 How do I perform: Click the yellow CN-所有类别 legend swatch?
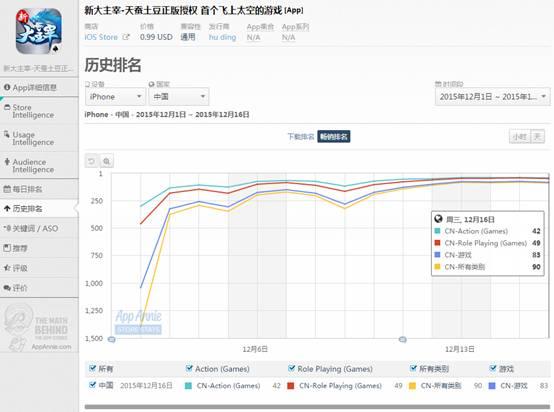click(x=412, y=386)
